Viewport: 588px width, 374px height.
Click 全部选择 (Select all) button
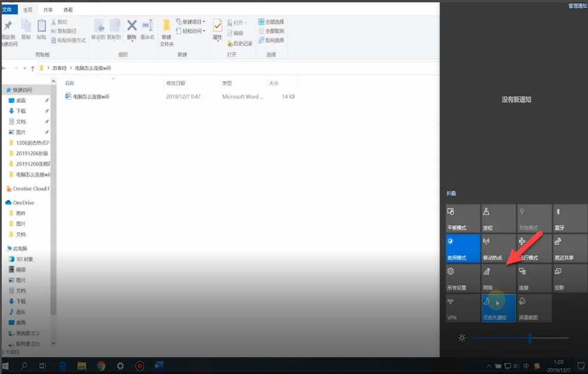pyautogui.click(x=270, y=22)
